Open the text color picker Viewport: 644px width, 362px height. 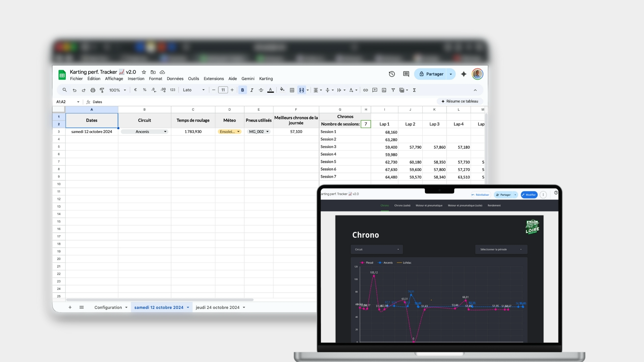point(270,90)
